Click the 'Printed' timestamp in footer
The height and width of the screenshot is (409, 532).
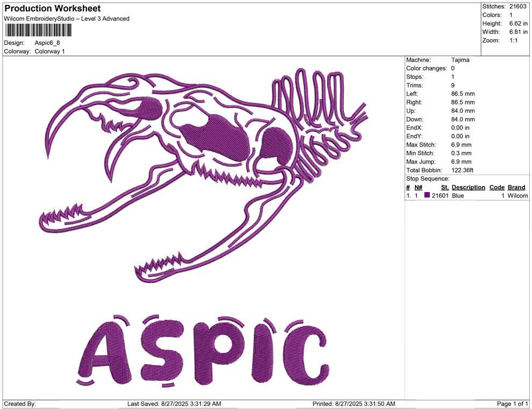[354, 404]
